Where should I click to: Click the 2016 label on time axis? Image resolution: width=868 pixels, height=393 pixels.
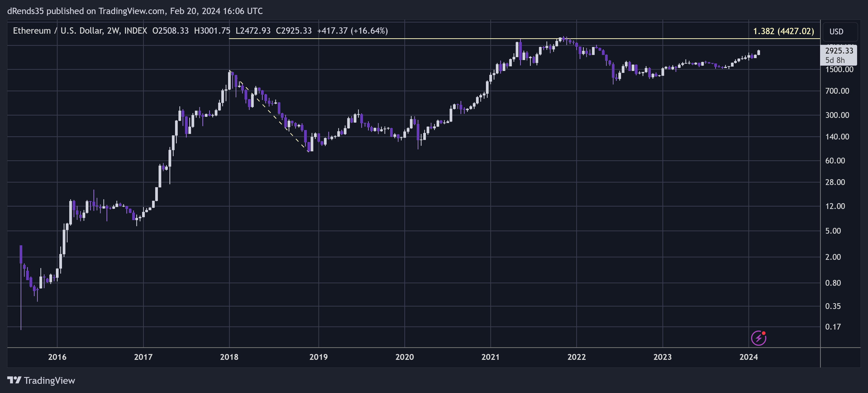[57, 357]
